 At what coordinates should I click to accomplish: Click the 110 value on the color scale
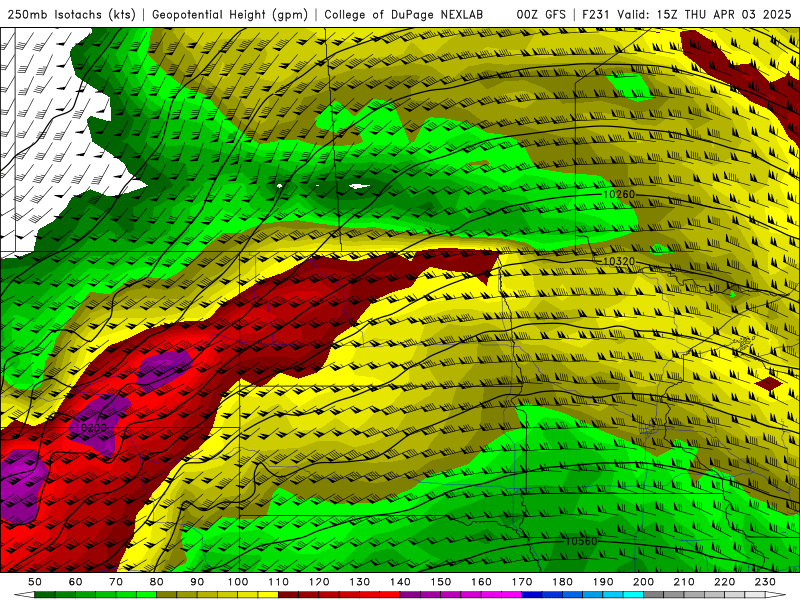coord(279,582)
